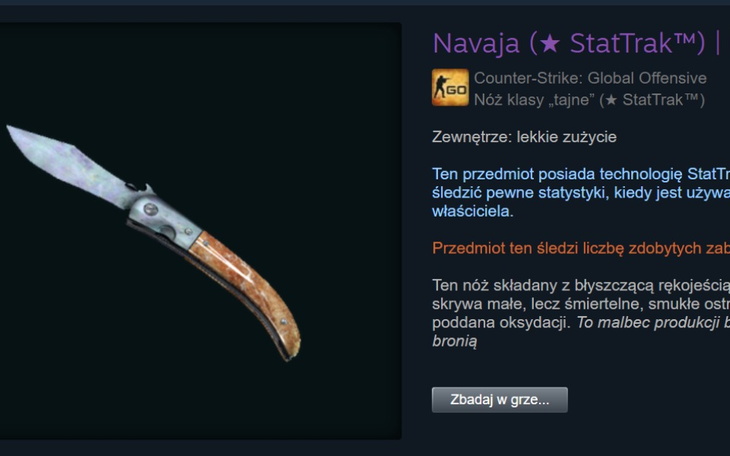Image resolution: width=730 pixels, height=456 pixels.
Task: Click the "Zewnętrze: lekkie zużycie" wear label
Action: (524, 137)
